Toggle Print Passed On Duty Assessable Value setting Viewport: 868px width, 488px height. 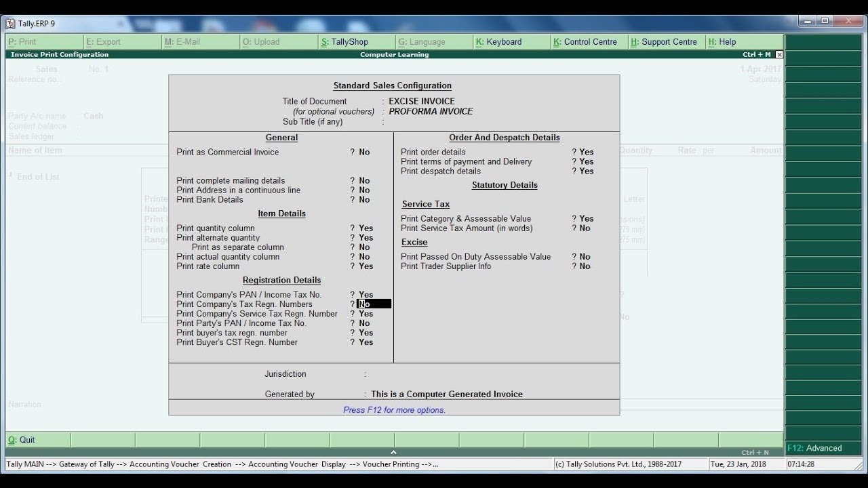(585, 257)
